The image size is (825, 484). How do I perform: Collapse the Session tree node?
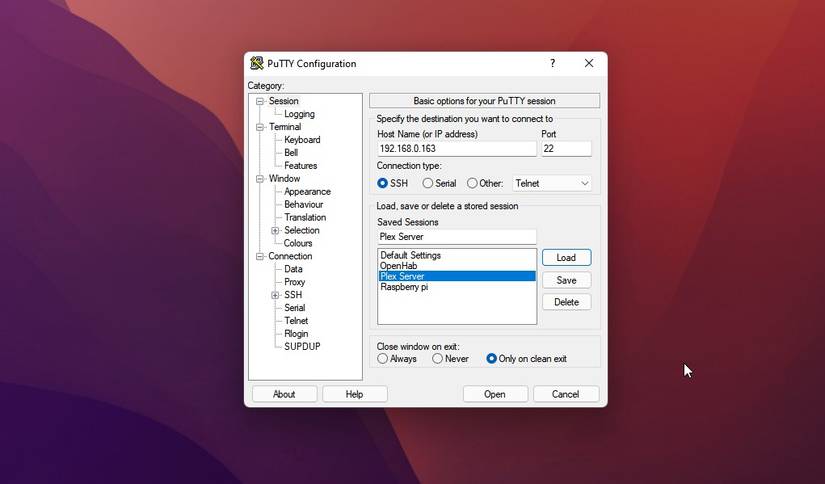(260, 101)
